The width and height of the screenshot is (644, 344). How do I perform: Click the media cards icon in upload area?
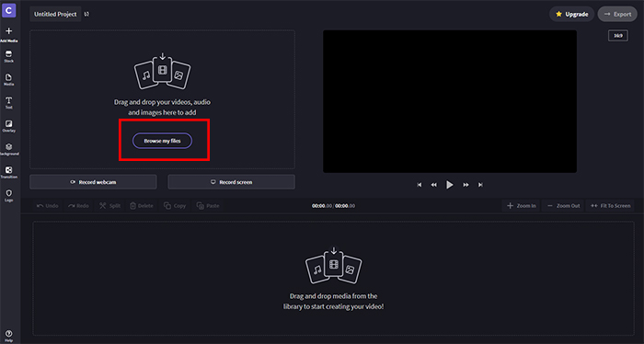coord(162,71)
